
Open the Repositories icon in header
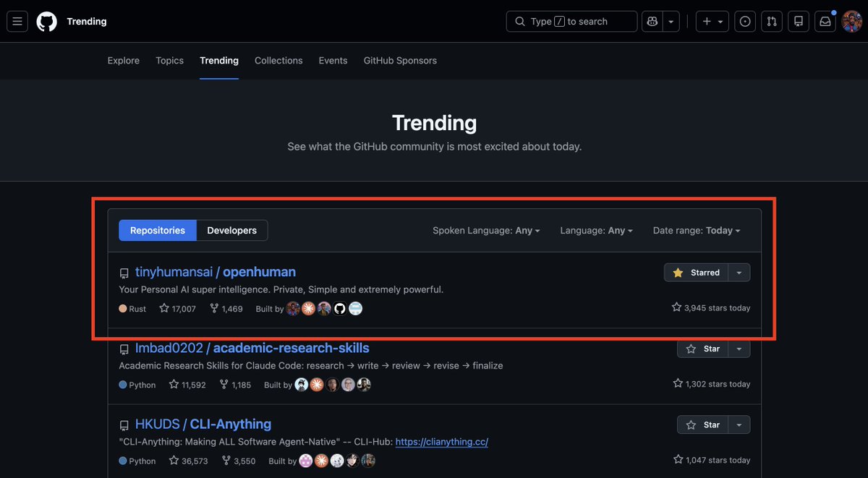(x=799, y=22)
